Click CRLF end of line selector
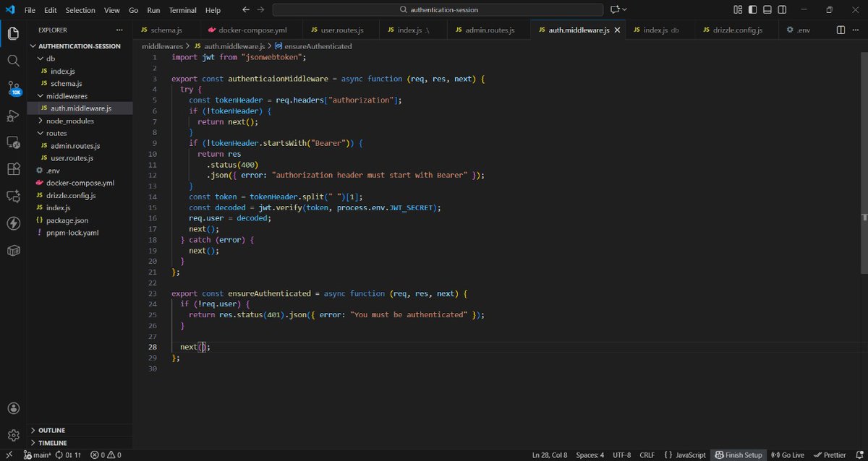The width and height of the screenshot is (868, 461). [647, 455]
